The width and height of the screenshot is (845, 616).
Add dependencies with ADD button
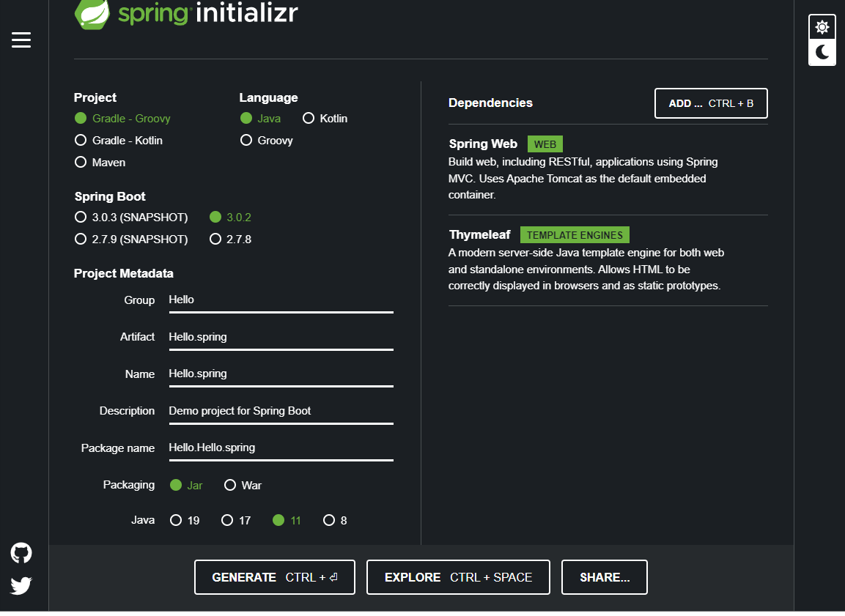[x=711, y=103]
